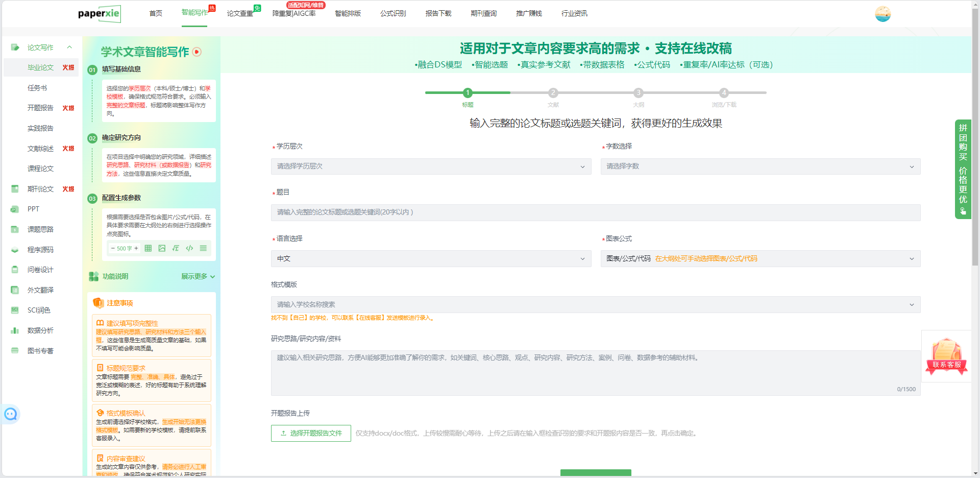Image resolution: width=980 pixels, height=478 pixels.
Task: Collapse the 论文写作 sidebar group
Action: [69, 47]
